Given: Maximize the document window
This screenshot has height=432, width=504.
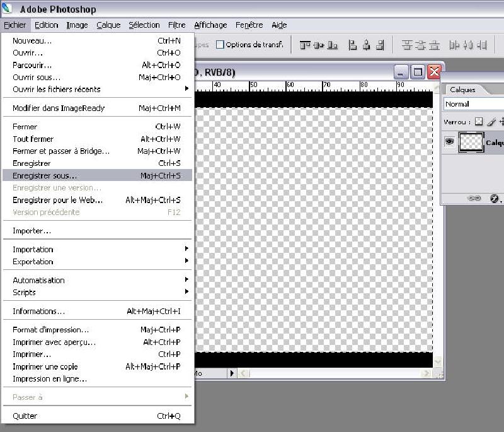Looking at the screenshot, I should pyautogui.click(x=418, y=71).
